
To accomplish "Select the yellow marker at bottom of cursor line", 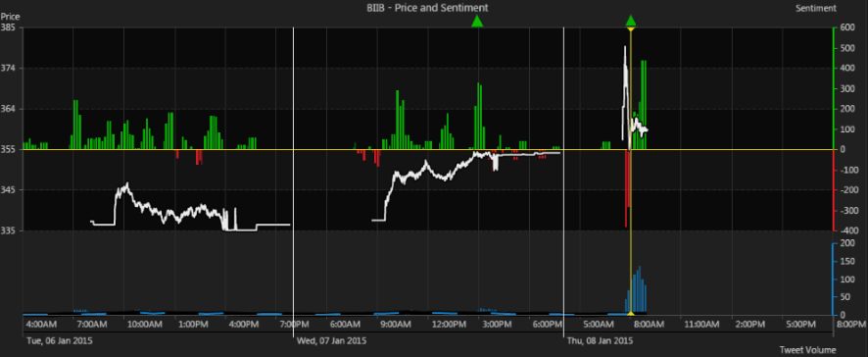I will click(x=631, y=314).
